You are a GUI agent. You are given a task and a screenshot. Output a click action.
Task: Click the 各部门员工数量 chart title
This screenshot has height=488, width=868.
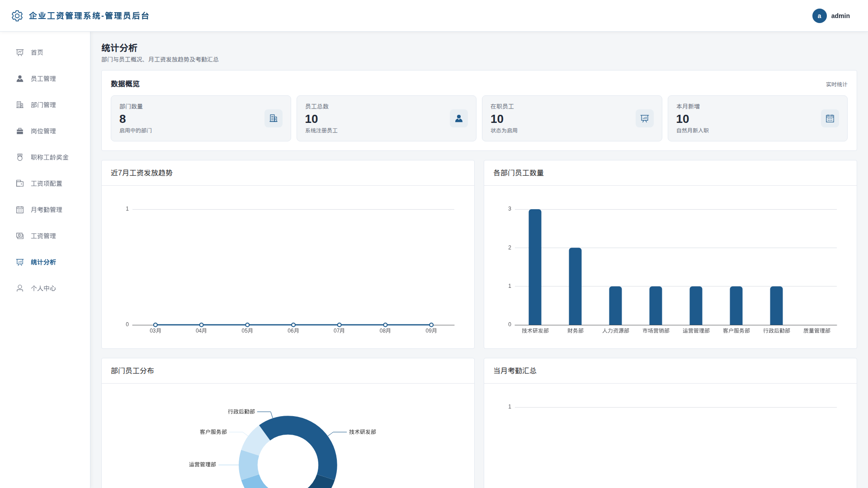click(519, 173)
